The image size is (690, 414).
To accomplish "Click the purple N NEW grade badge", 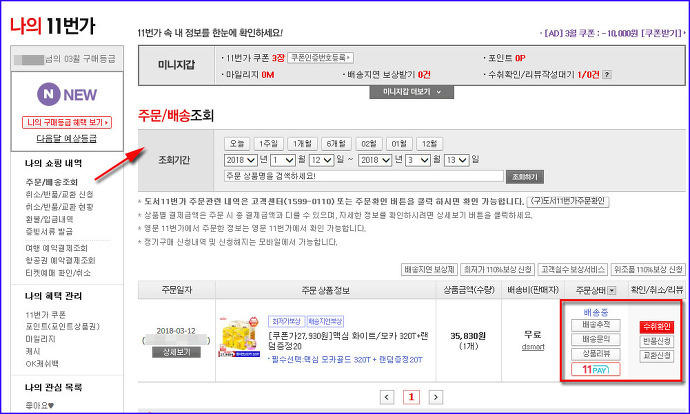I will 67,94.
